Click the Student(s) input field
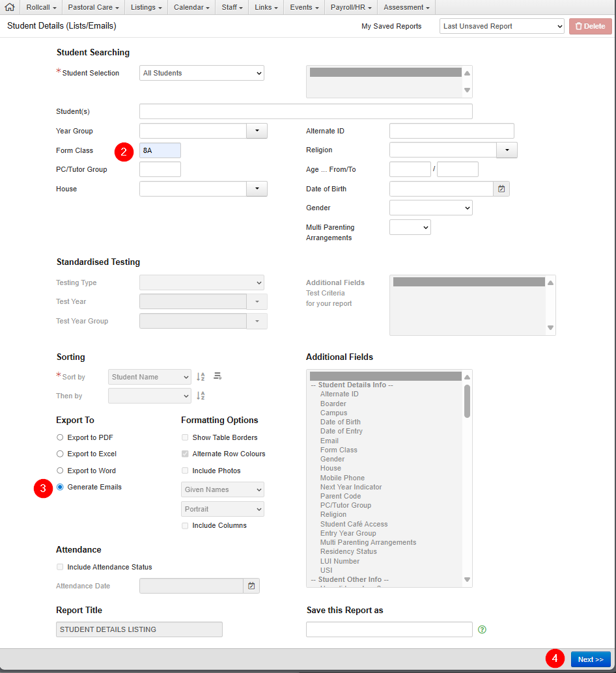Viewport: 616px width, 673px height. coord(305,111)
